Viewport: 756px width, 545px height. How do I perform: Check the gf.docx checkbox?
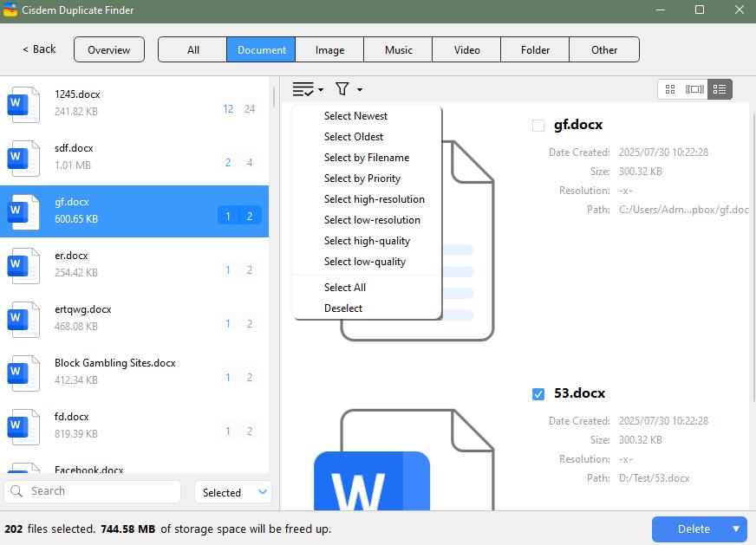[x=538, y=126]
